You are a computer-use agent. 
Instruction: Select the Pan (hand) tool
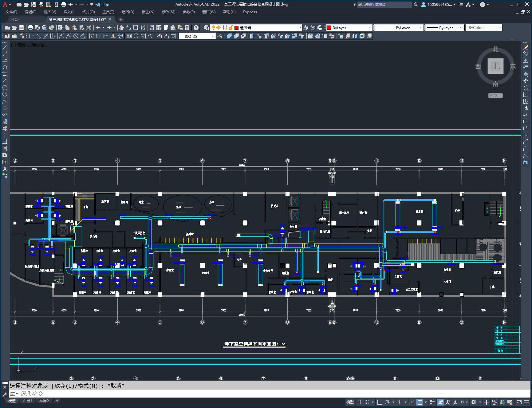tap(122, 28)
